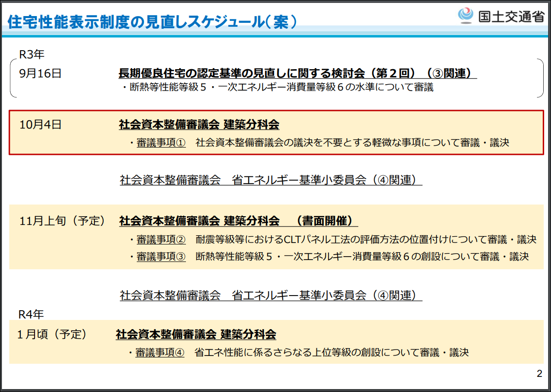The image size is (551, 392).
Task: Click the 9月16日 date
Action: click(40, 74)
